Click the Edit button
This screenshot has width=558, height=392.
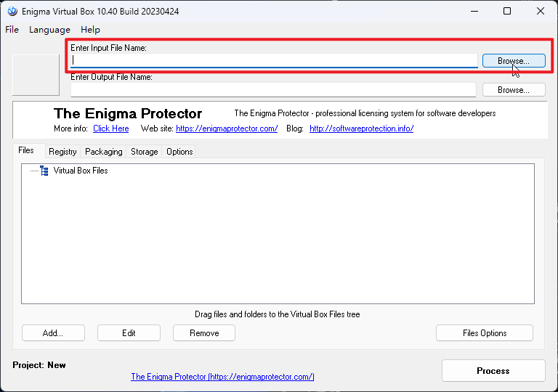(129, 333)
